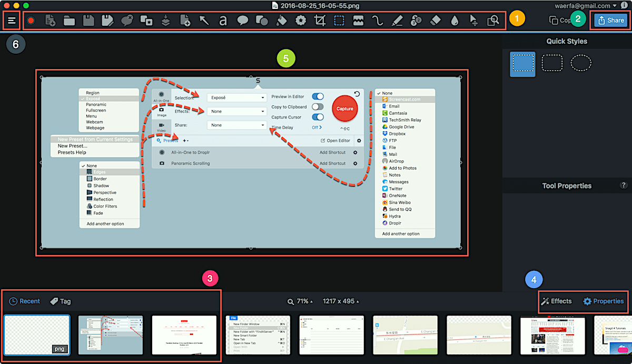Click the Copy All button

[x=560, y=21]
